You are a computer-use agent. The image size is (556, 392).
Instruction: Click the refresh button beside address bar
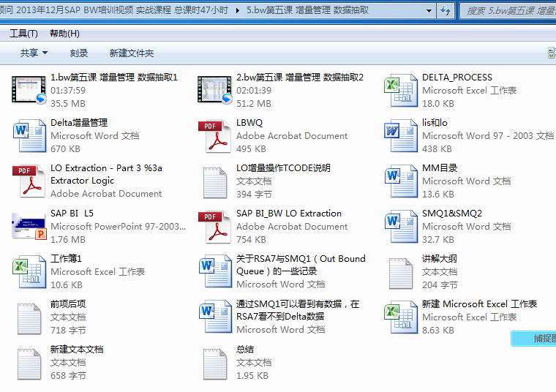tap(446, 10)
